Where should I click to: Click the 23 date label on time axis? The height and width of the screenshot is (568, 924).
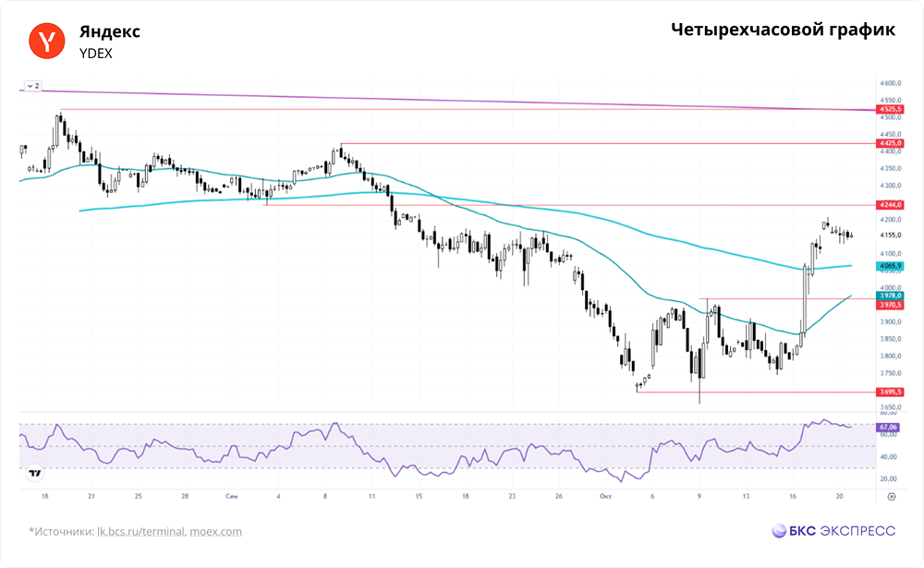click(x=512, y=497)
